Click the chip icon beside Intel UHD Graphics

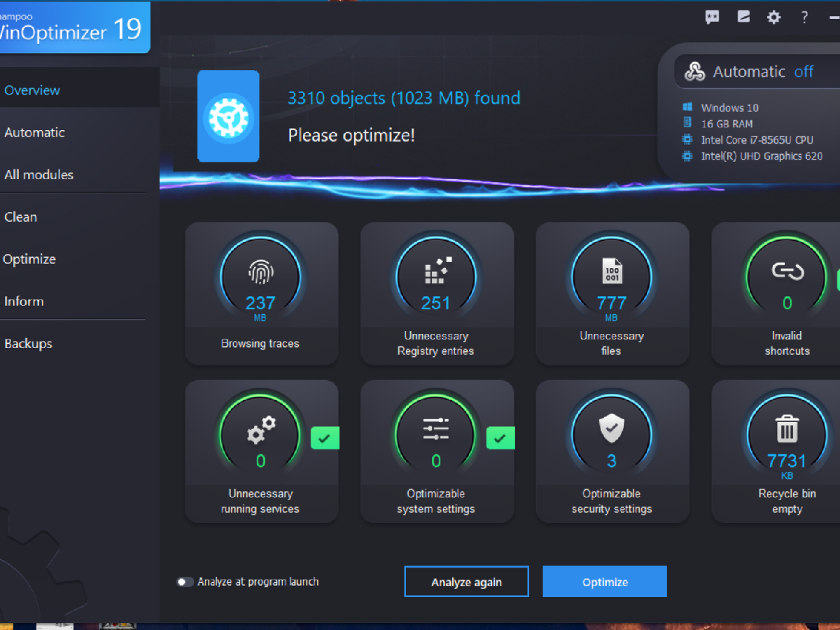tap(687, 156)
